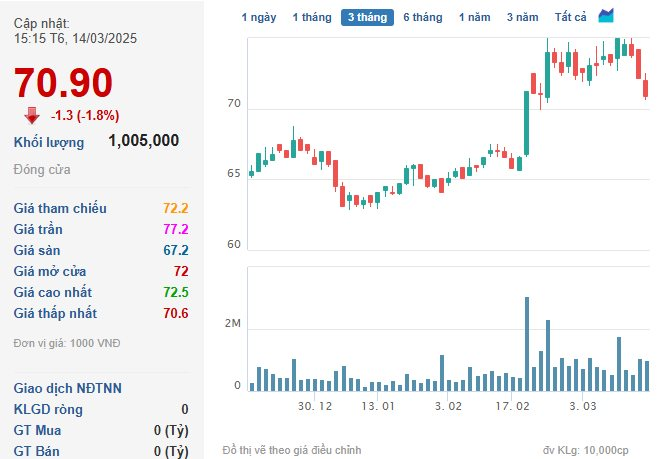The width and height of the screenshot is (663, 459).
Task: Click the 2M volume axis label
Action: pos(233,323)
